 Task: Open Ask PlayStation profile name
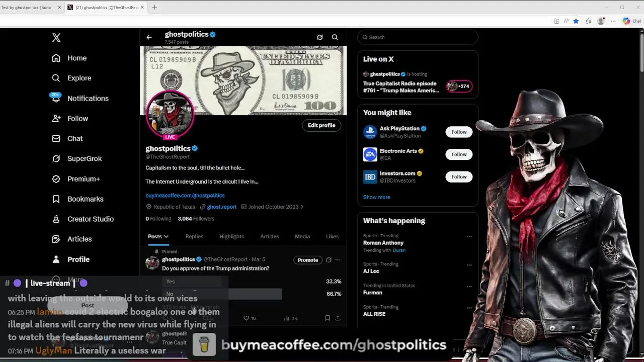pyautogui.click(x=399, y=129)
